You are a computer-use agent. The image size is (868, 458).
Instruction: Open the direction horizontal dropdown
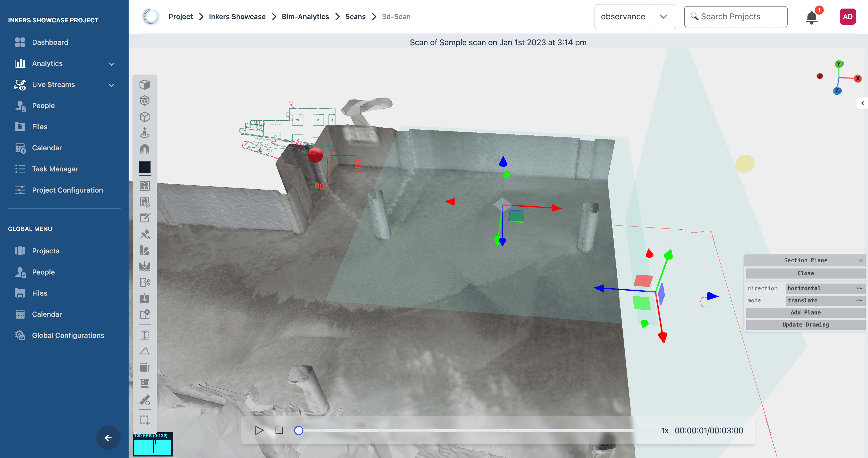point(824,288)
